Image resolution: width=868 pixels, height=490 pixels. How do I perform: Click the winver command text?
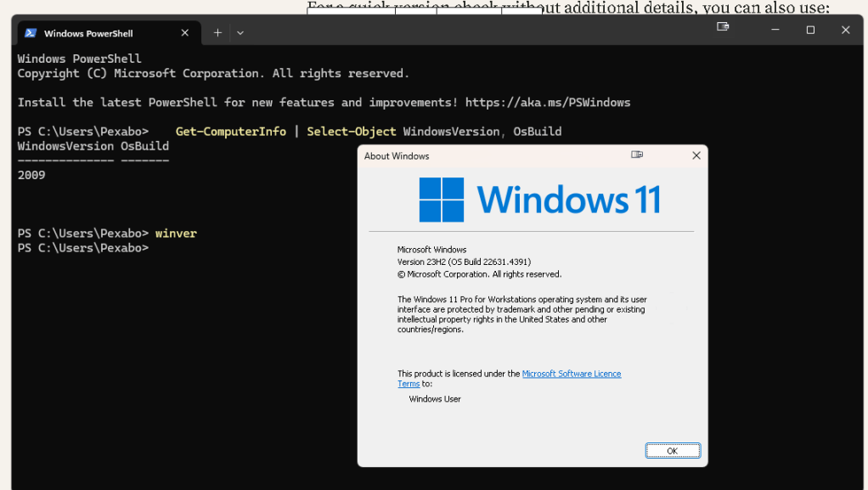point(176,233)
